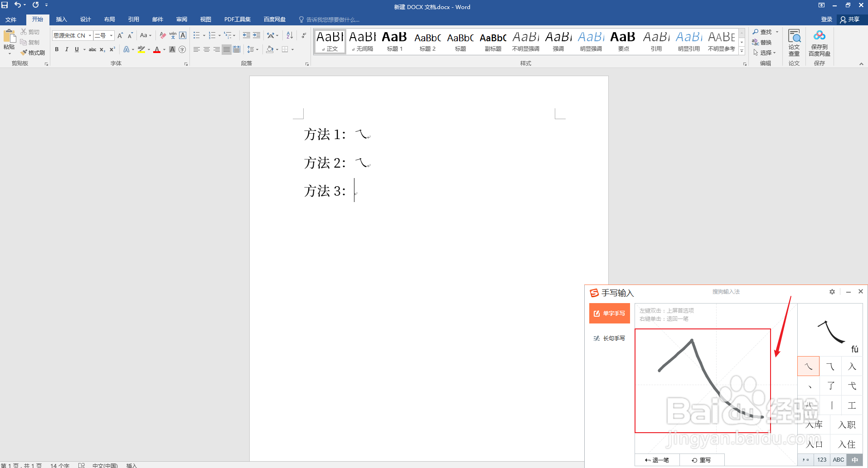Click the decrease indent icon
This screenshot has height=468, width=868.
pyautogui.click(x=247, y=35)
